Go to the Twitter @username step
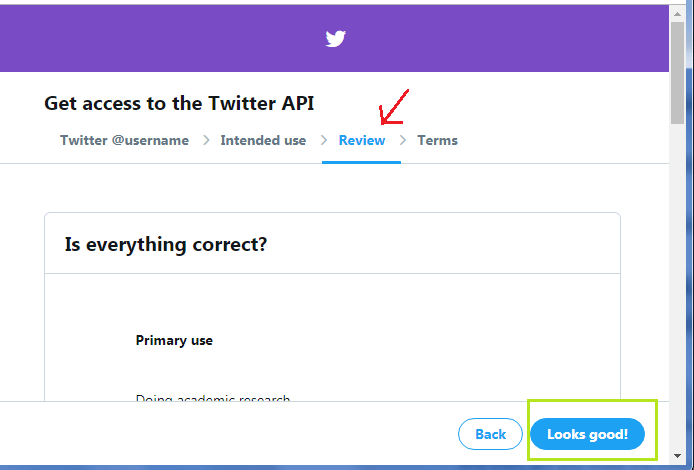 pos(124,141)
